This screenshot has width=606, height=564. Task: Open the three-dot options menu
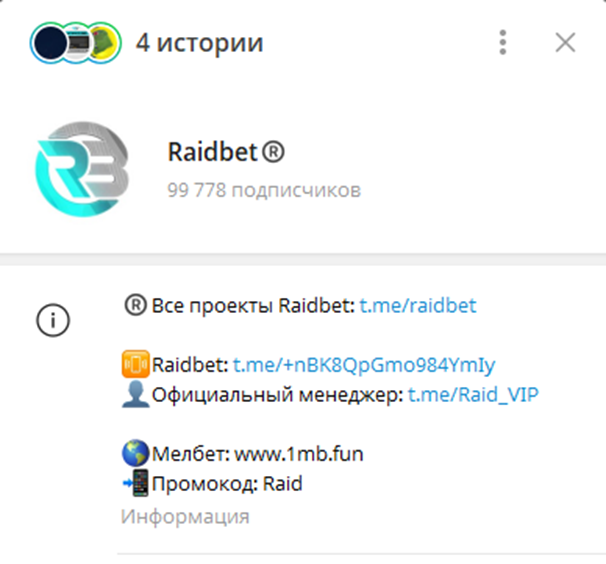[x=502, y=43]
